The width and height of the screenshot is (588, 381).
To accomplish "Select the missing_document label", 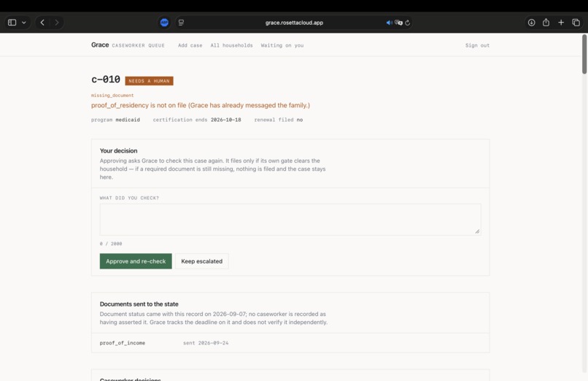I will [112, 95].
